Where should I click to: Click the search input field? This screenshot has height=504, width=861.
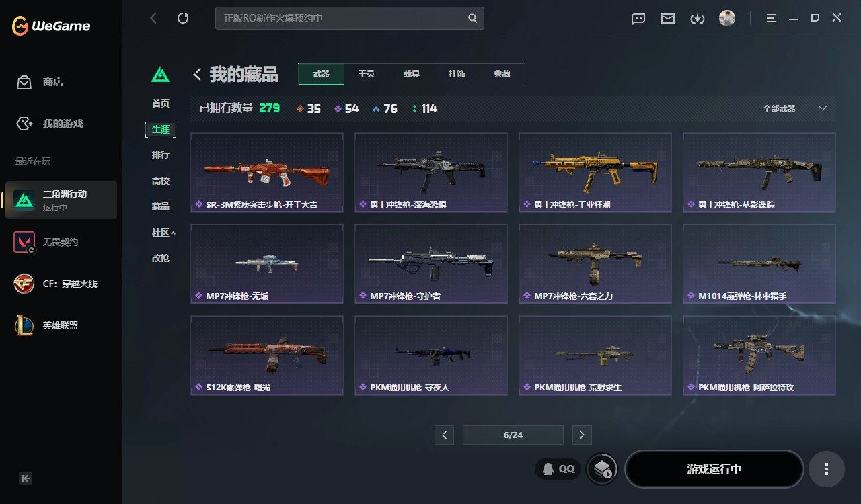click(349, 18)
